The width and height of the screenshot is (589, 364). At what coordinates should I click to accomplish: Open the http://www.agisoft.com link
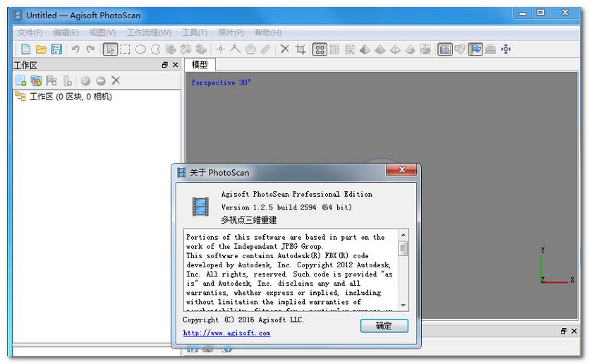[226, 333]
